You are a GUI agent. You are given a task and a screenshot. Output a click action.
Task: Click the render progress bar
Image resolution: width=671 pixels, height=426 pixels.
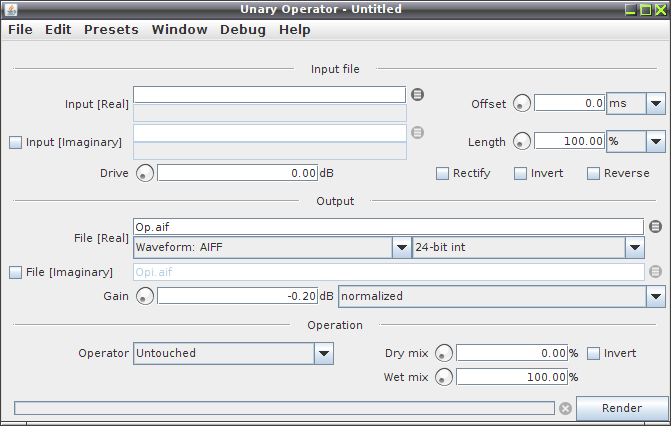pos(285,408)
